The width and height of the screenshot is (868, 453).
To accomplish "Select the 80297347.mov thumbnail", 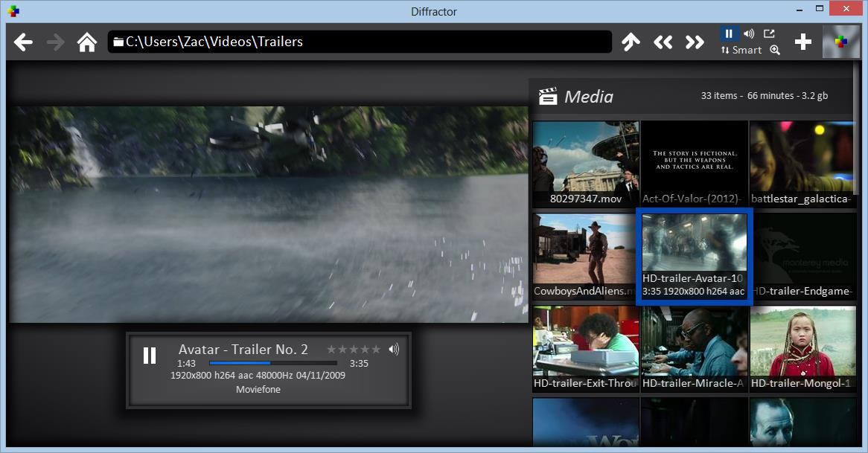I will click(x=586, y=164).
